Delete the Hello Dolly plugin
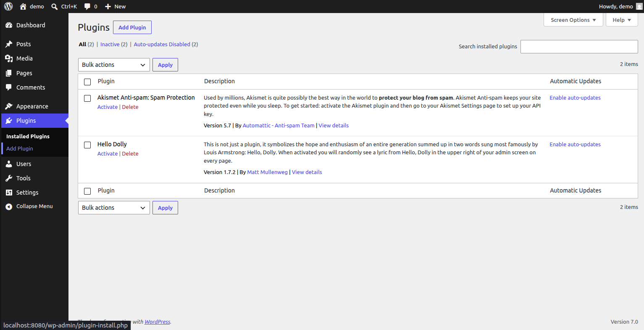Viewport: 644px width, 330px height. [x=130, y=153]
